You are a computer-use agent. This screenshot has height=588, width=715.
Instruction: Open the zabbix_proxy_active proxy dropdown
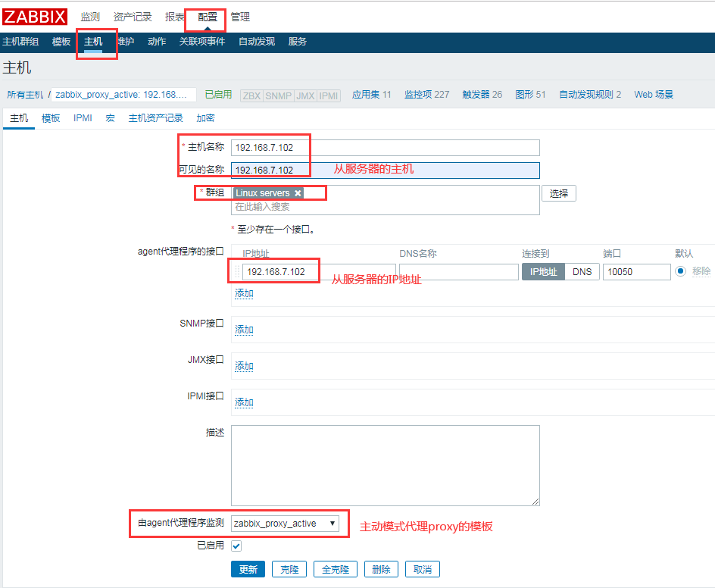coord(285,524)
